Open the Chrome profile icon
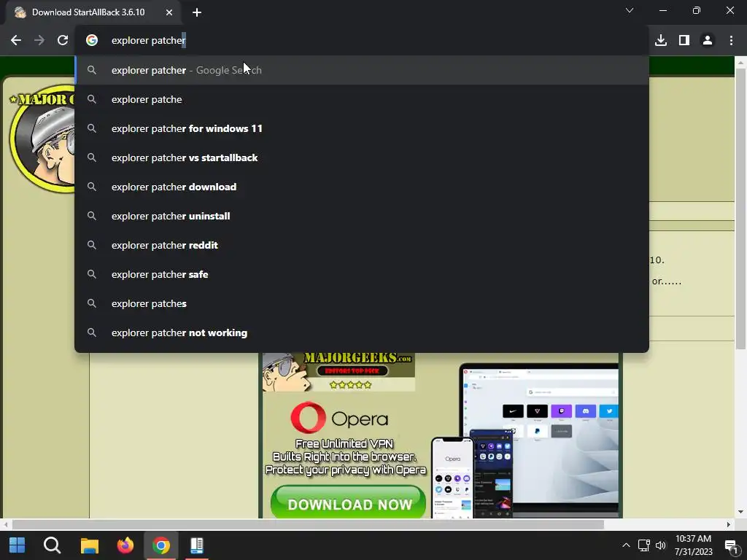Image resolution: width=747 pixels, height=560 pixels. [x=708, y=41]
